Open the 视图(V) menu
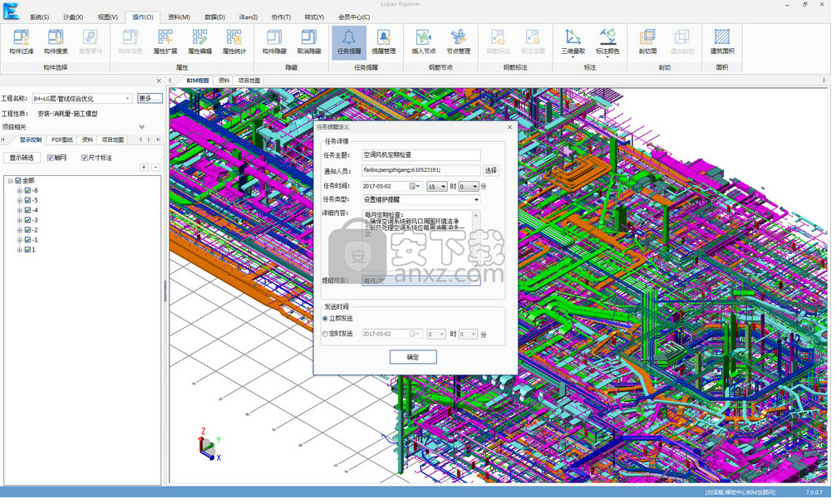 (x=108, y=17)
